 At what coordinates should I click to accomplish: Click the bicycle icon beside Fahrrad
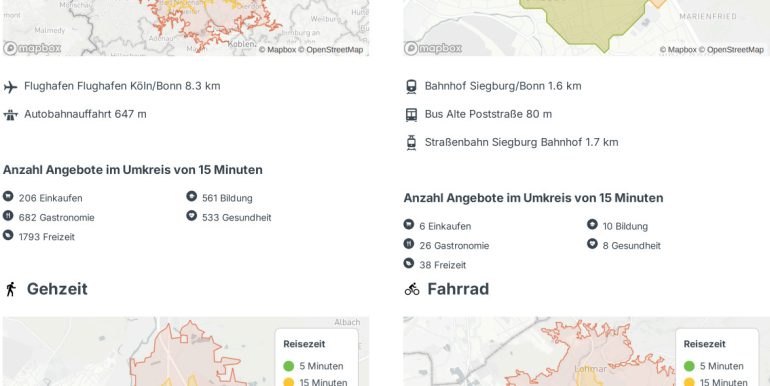click(x=412, y=289)
